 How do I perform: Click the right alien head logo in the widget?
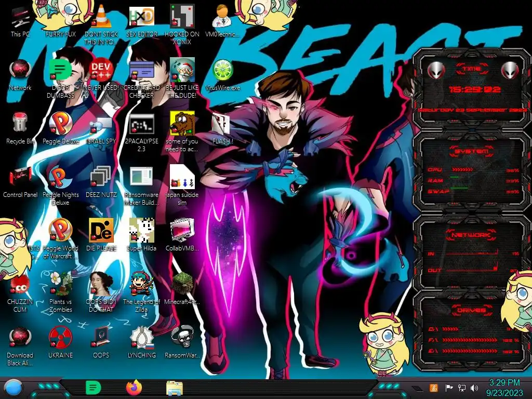(x=510, y=71)
